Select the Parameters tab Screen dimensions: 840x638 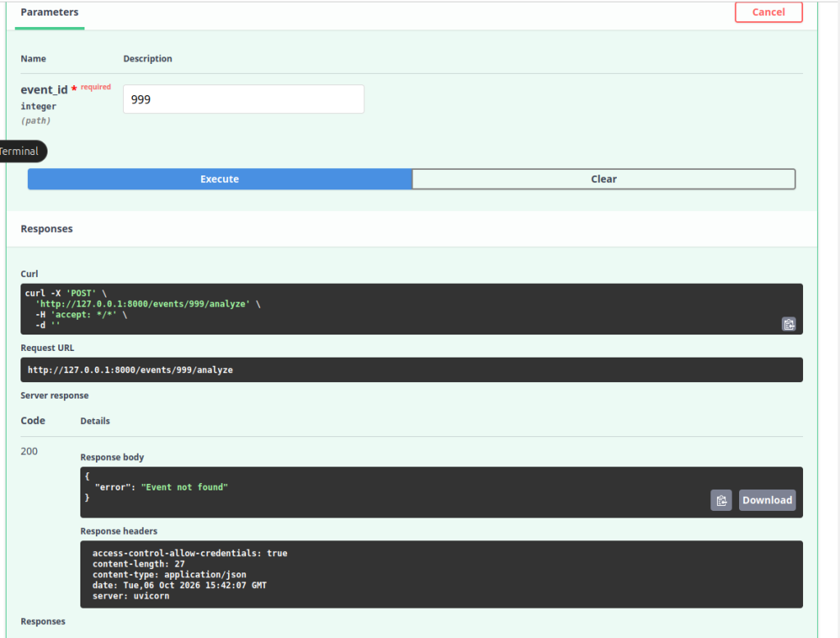(49, 12)
